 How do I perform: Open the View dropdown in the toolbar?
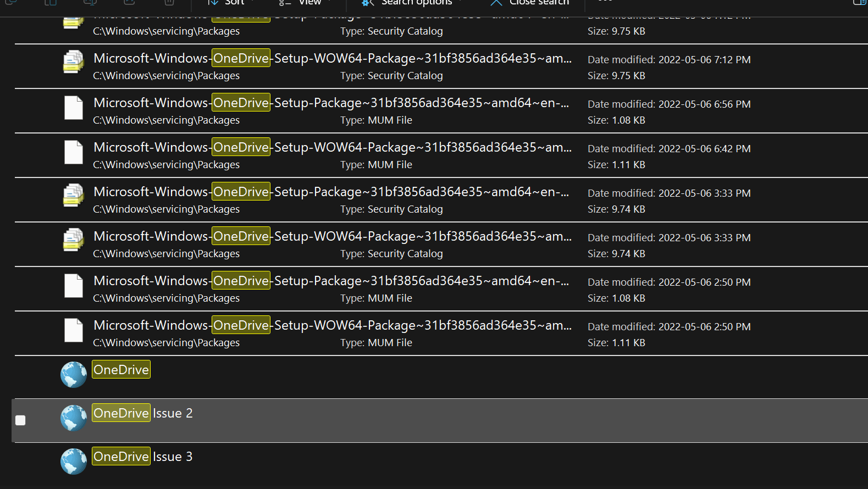[306, 3]
